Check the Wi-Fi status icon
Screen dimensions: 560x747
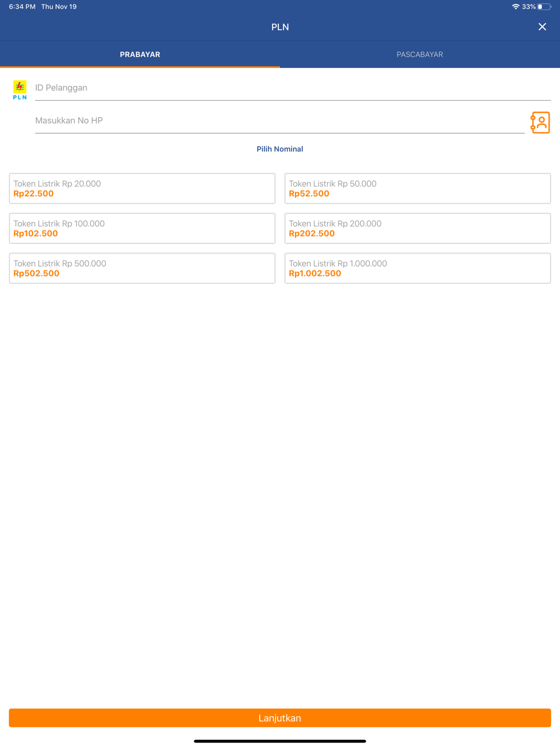(515, 7)
